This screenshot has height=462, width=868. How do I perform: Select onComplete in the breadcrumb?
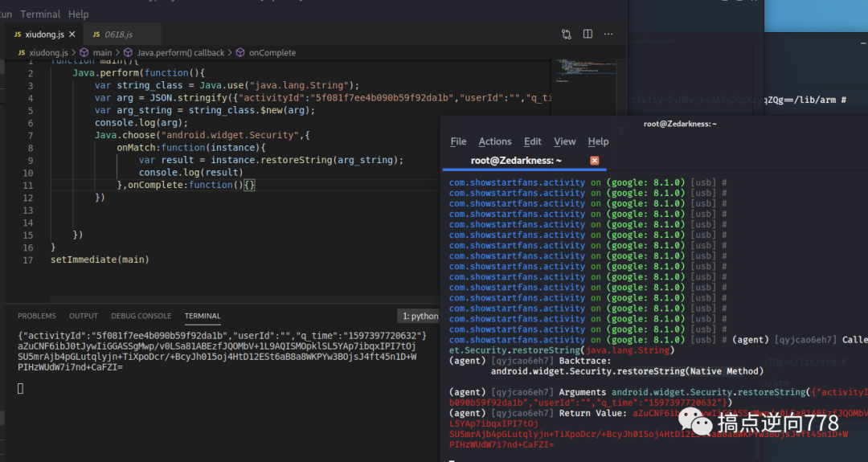(x=272, y=52)
